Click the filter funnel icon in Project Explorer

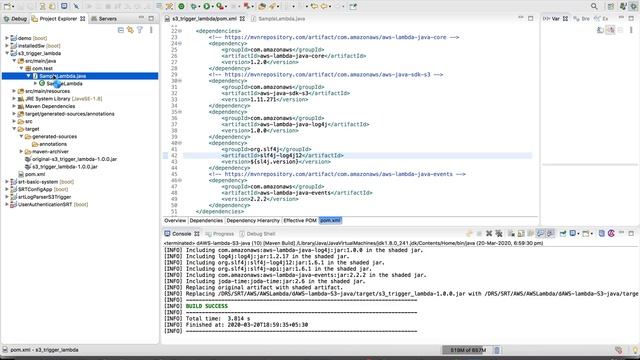(x=140, y=30)
